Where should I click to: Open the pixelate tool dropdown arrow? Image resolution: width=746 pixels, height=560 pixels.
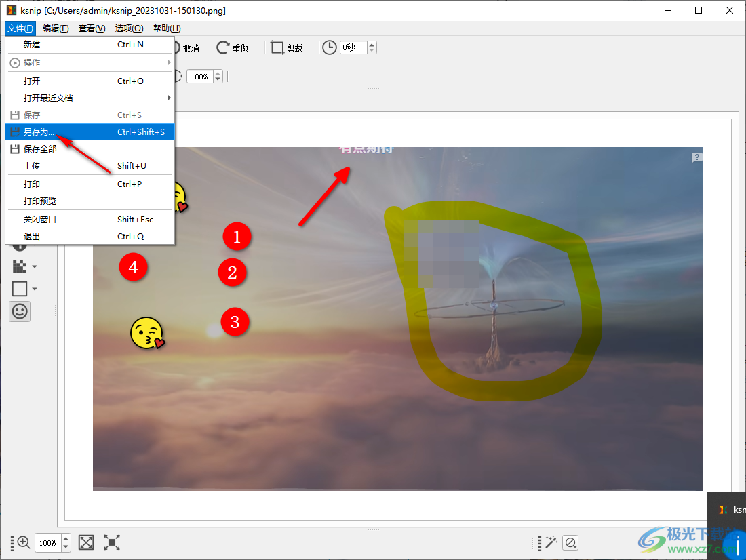point(35,267)
